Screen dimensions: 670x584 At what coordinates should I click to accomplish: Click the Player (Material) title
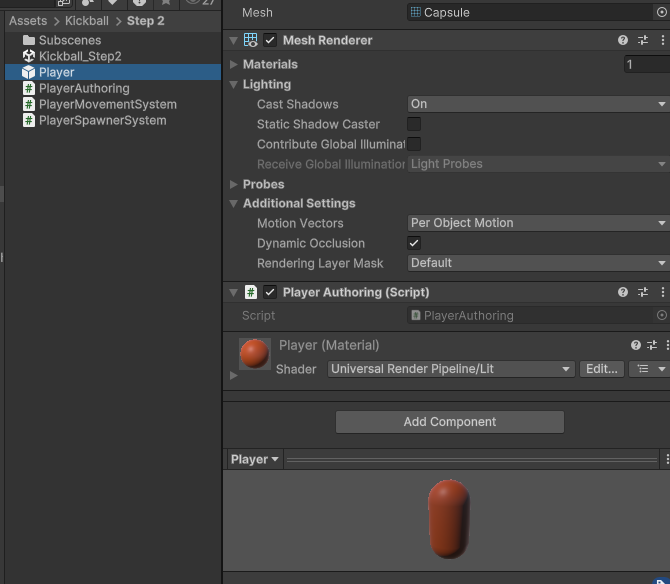click(x=329, y=345)
